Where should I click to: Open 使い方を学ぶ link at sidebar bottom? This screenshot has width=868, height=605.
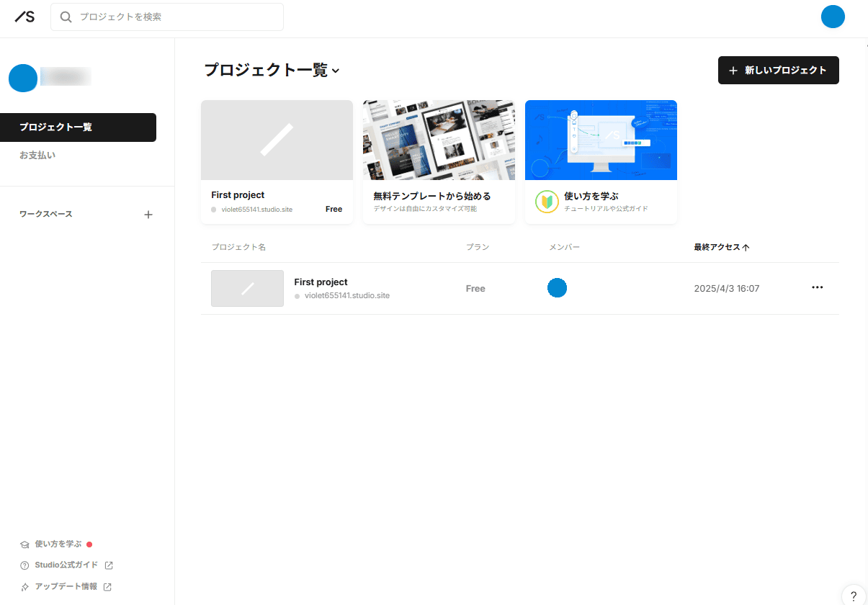point(58,544)
